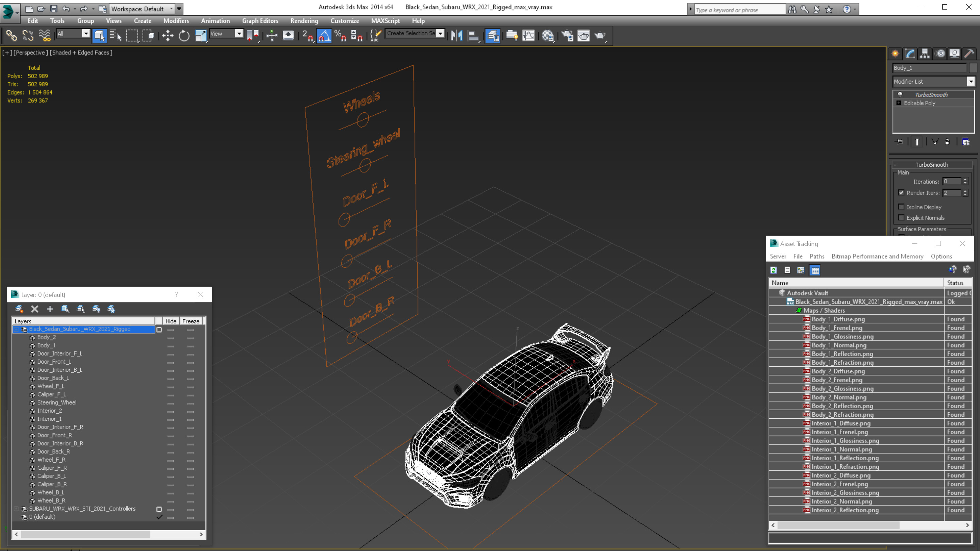The height and width of the screenshot is (551, 980).
Task: Open the Curve Editor icon
Action: (528, 36)
